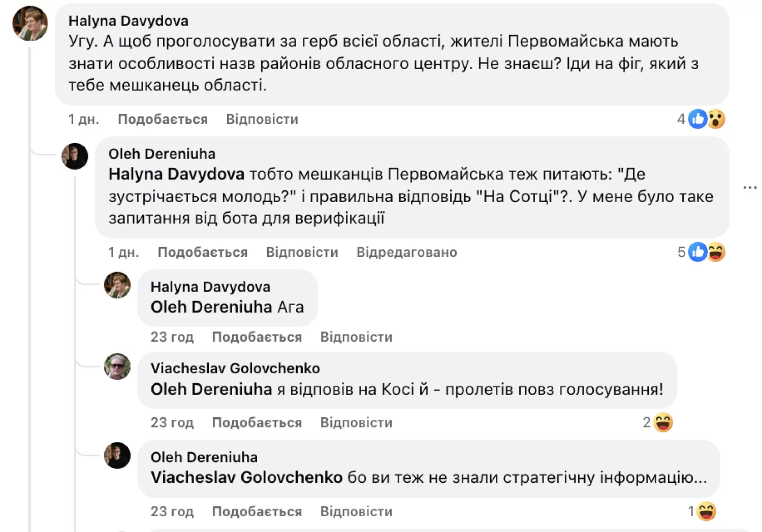Click the laughing emoji showing 2 reactions
The image size is (762, 532).
click(662, 422)
